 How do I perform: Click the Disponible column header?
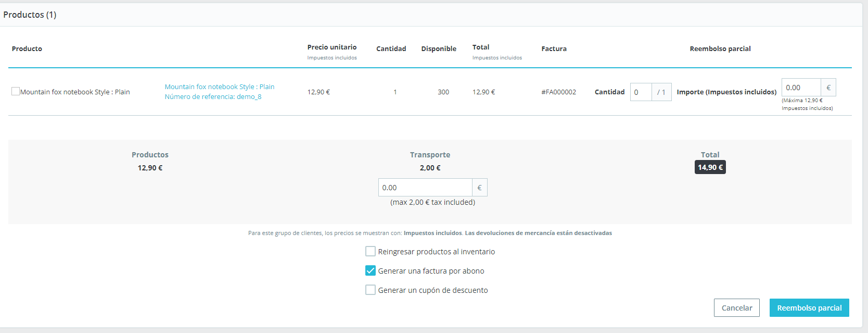coord(439,49)
